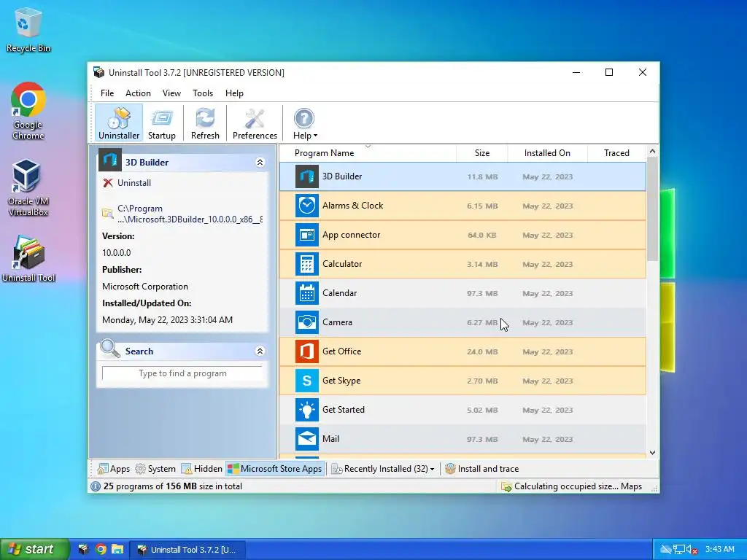This screenshot has height=560, width=747.
Task: Focus the 'Type to find a program' field
Action: click(182, 373)
